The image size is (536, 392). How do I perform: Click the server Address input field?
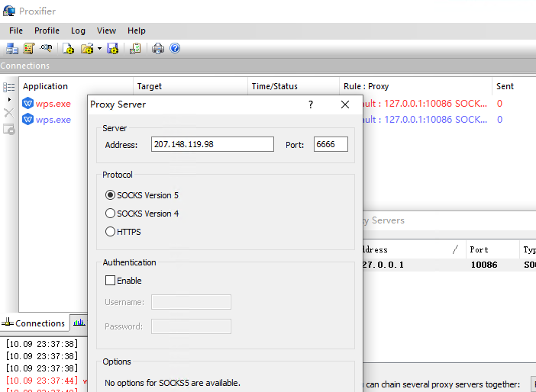[x=211, y=145]
